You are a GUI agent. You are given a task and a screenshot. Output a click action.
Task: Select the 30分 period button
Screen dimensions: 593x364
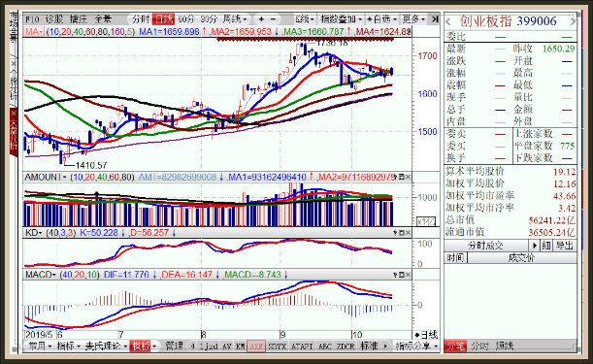tap(209, 18)
